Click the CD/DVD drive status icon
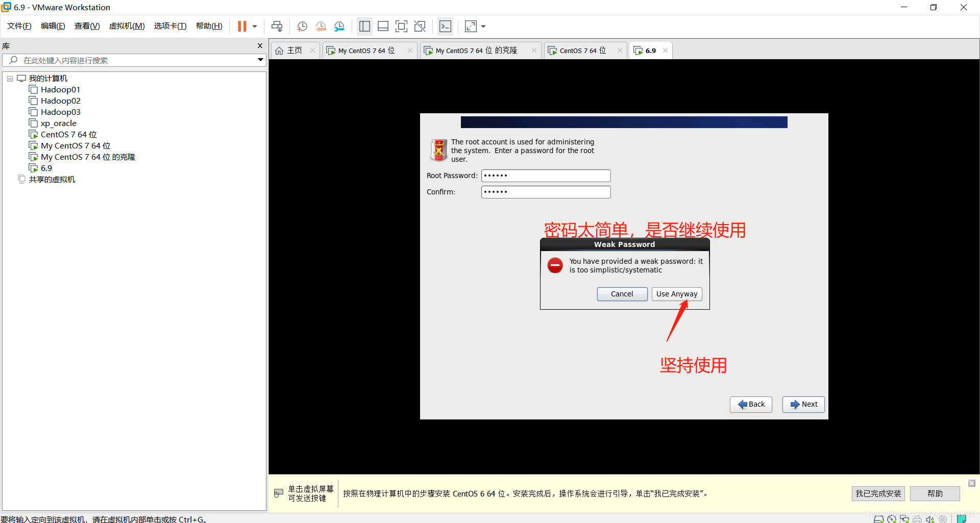This screenshot has height=523, width=980. click(892, 519)
